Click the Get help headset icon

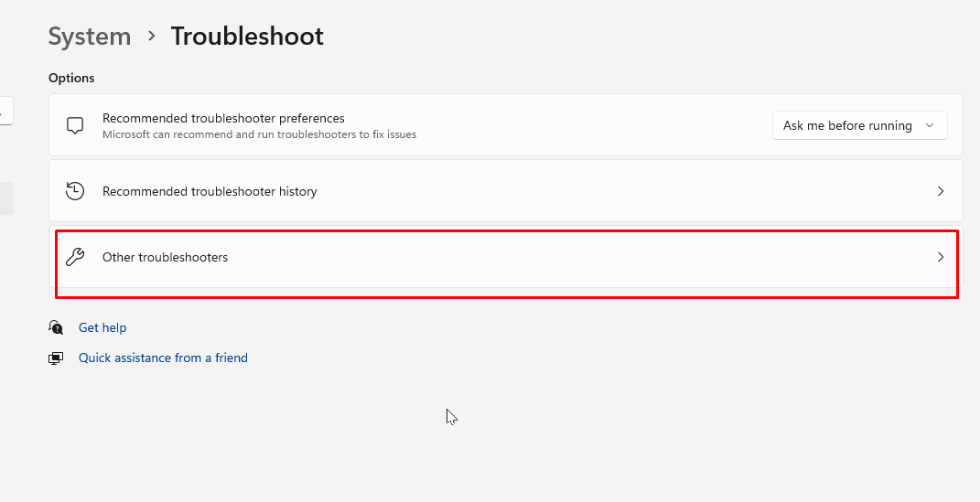coord(57,327)
